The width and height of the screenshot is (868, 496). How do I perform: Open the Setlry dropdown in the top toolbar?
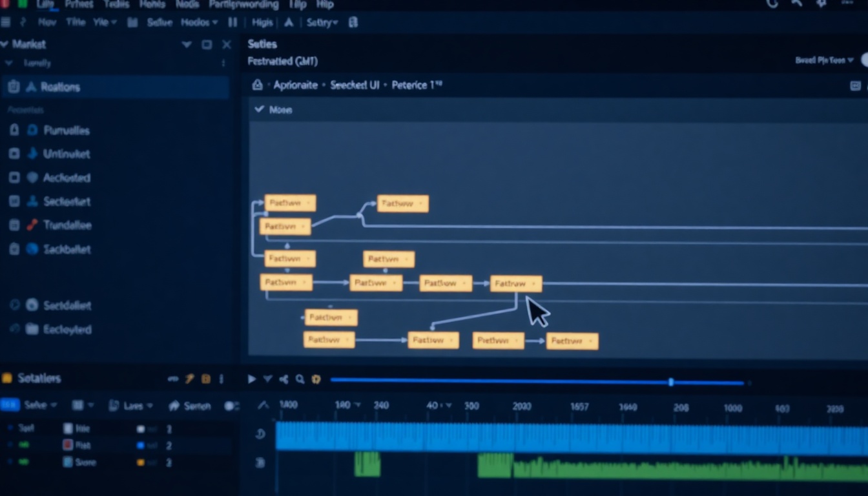[x=322, y=23]
